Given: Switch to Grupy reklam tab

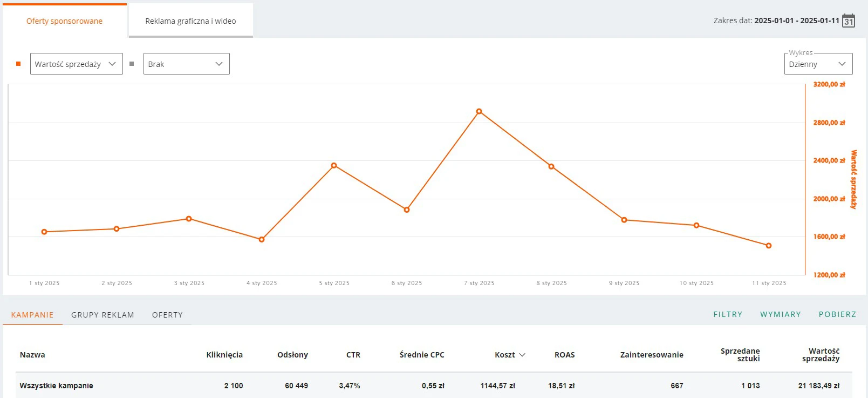Looking at the screenshot, I should pyautogui.click(x=102, y=315).
